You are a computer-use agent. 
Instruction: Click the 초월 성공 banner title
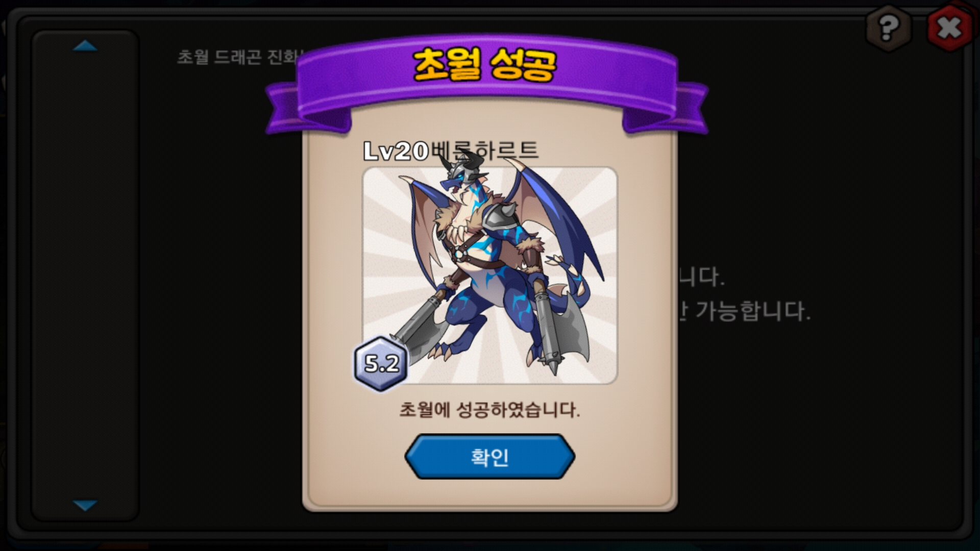click(484, 65)
